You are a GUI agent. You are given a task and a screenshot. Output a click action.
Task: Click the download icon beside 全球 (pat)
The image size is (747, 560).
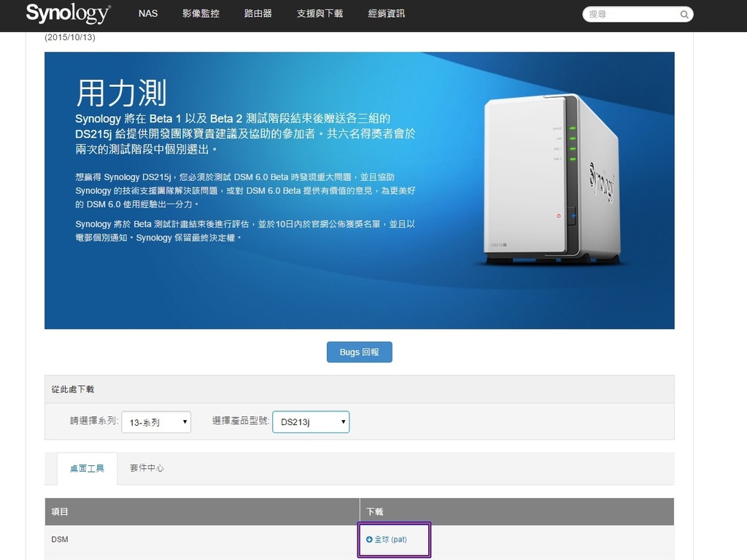coord(369,540)
